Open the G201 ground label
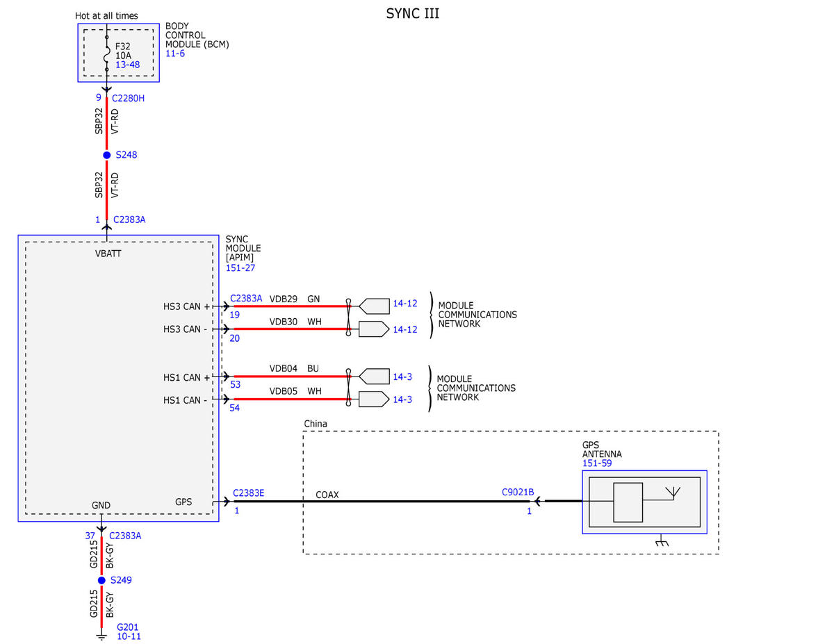 click(127, 627)
